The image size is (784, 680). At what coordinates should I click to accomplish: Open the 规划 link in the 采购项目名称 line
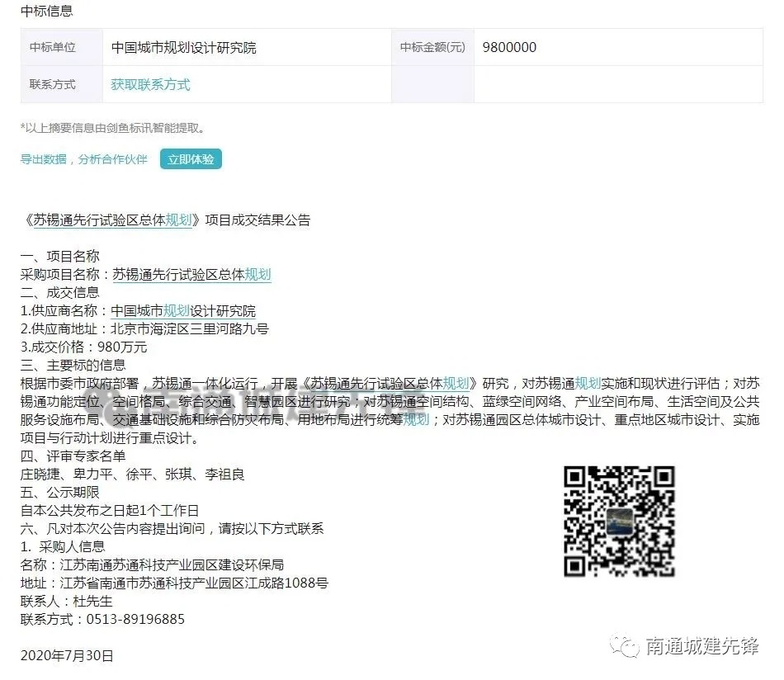(x=257, y=275)
